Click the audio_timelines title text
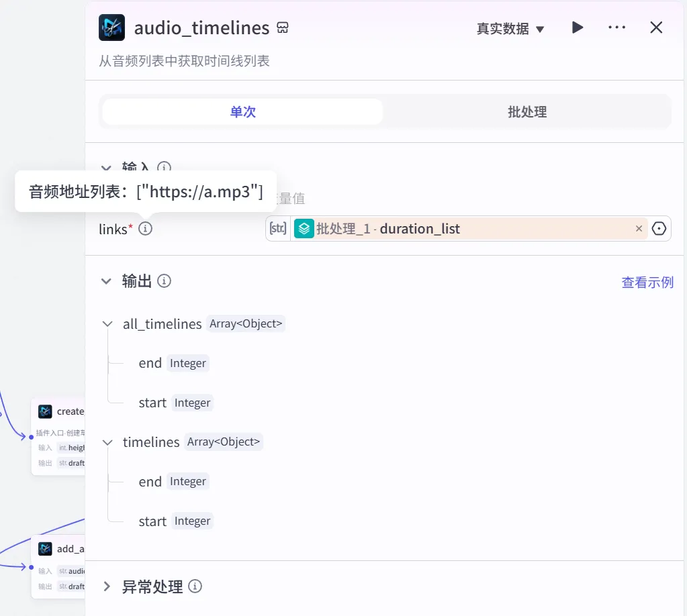The image size is (687, 616). pos(201,28)
